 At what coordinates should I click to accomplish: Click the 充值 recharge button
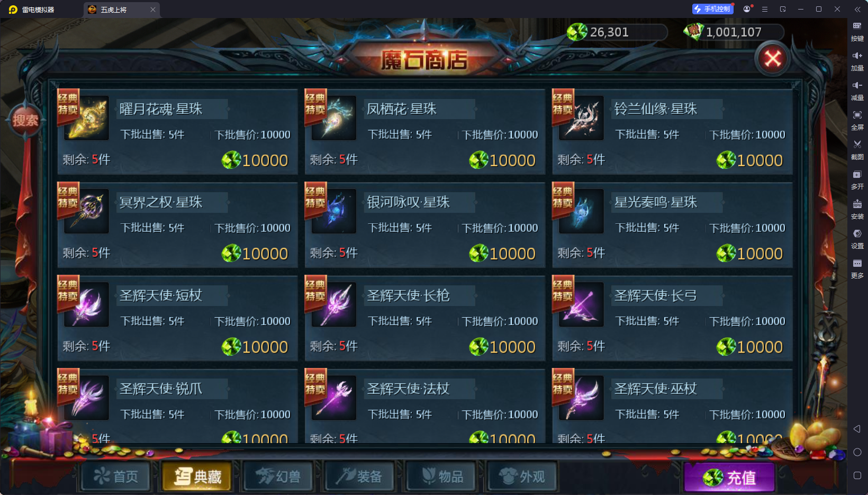coord(729,478)
